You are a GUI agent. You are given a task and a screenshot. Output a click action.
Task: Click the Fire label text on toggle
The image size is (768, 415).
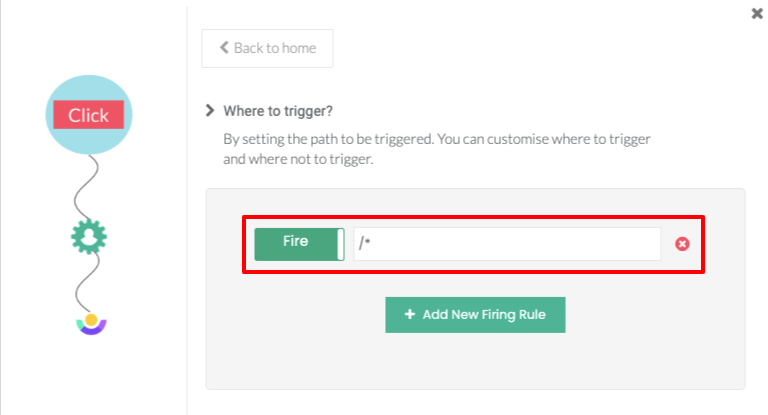[296, 241]
